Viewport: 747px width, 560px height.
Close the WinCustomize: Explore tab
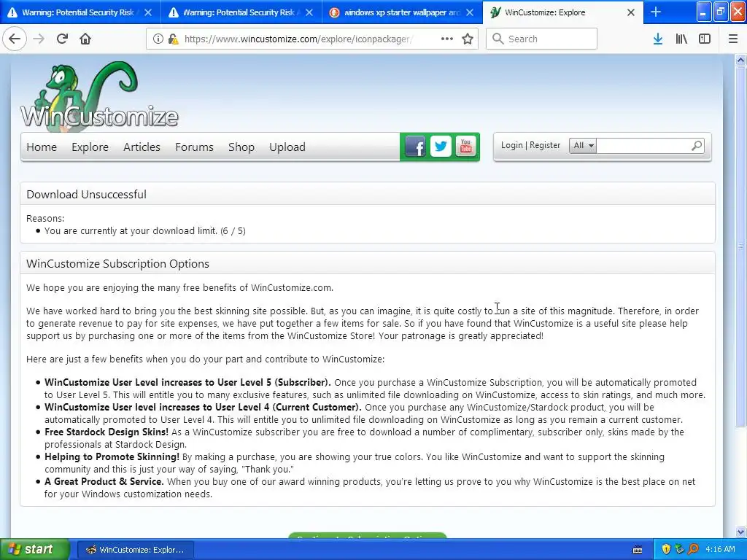pos(631,12)
